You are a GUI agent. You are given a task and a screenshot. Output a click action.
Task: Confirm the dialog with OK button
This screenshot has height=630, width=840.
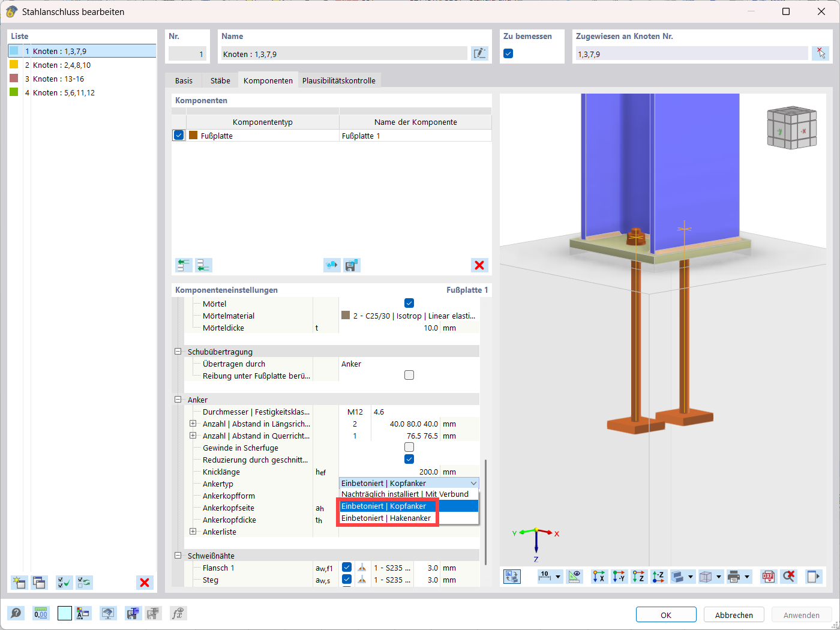click(666, 615)
